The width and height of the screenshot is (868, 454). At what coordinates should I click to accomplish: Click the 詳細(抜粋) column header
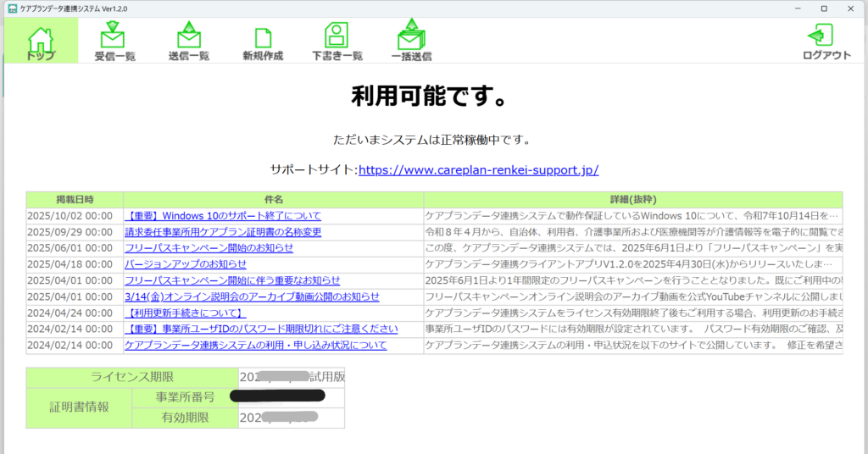pos(633,200)
